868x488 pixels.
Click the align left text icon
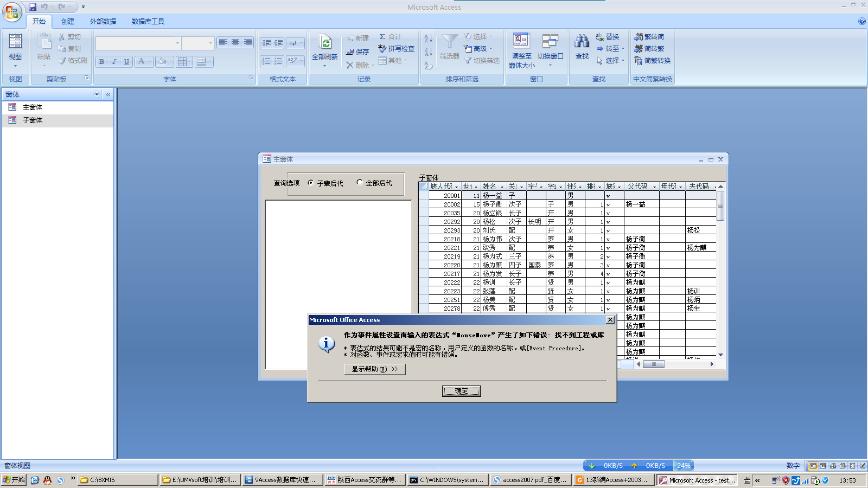(x=223, y=42)
